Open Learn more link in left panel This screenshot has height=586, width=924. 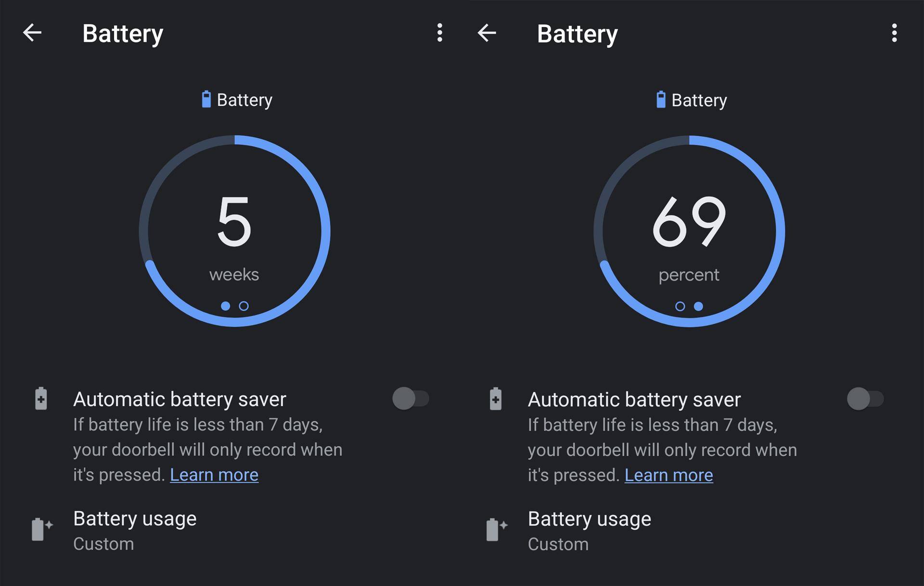tap(214, 475)
